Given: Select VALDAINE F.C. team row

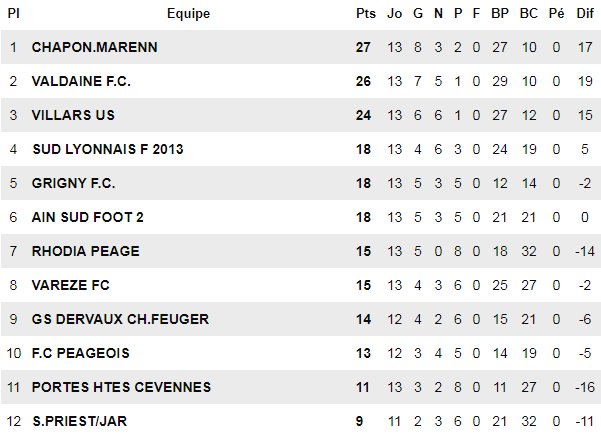Looking at the screenshot, I should 81,81.
